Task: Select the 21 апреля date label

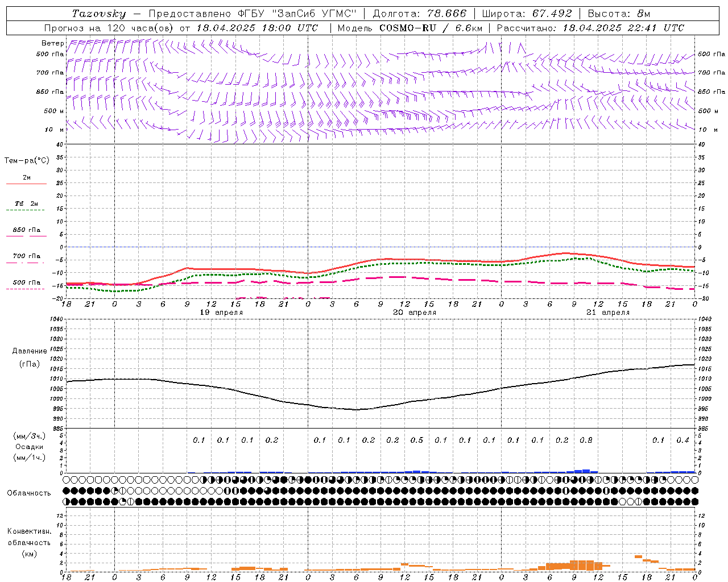Action: (x=608, y=313)
